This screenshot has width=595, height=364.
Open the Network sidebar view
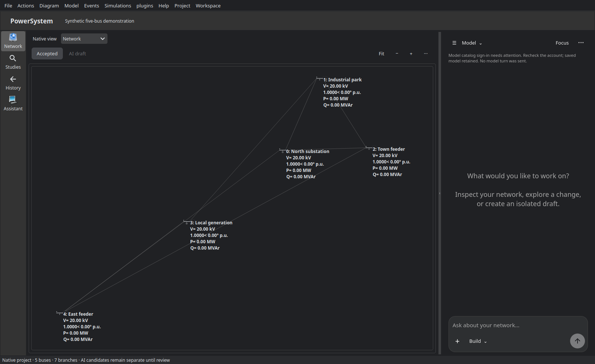(13, 41)
